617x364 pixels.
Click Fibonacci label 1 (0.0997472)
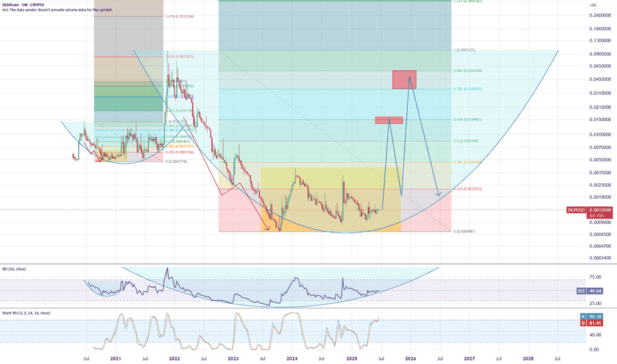tap(464, 50)
